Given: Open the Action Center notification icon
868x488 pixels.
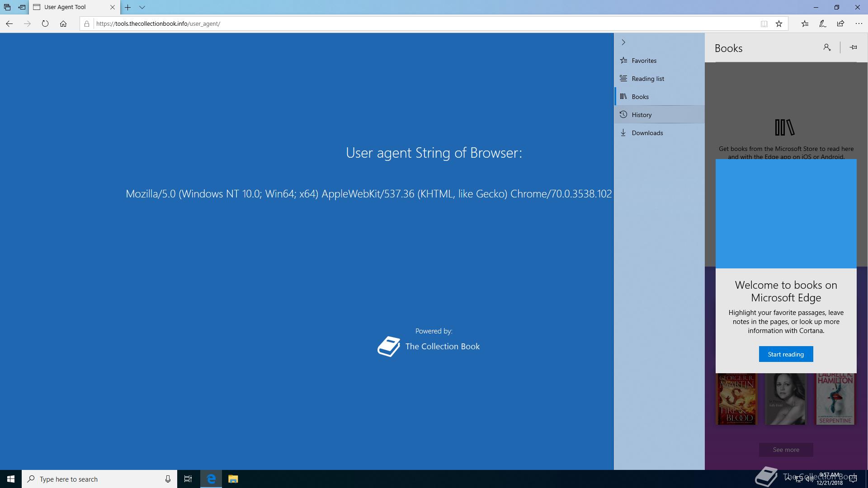Looking at the screenshot, I should click(853, 479).
